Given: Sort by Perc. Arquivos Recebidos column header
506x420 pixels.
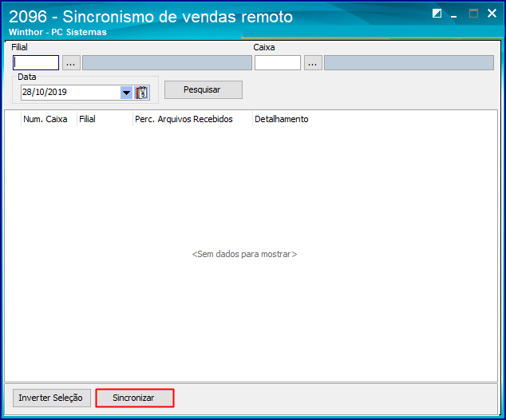Looking at the screenshot, I should coord(192,119).
